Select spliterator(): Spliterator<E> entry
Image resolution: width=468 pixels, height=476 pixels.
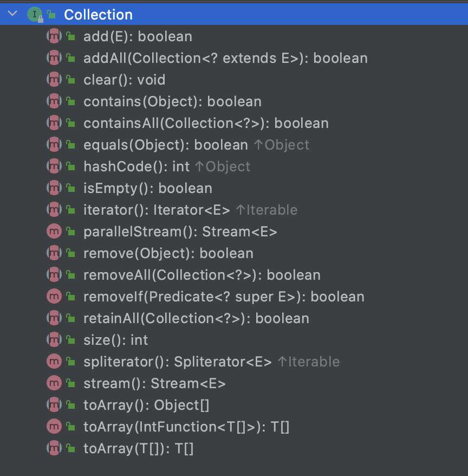coord(178,362)
